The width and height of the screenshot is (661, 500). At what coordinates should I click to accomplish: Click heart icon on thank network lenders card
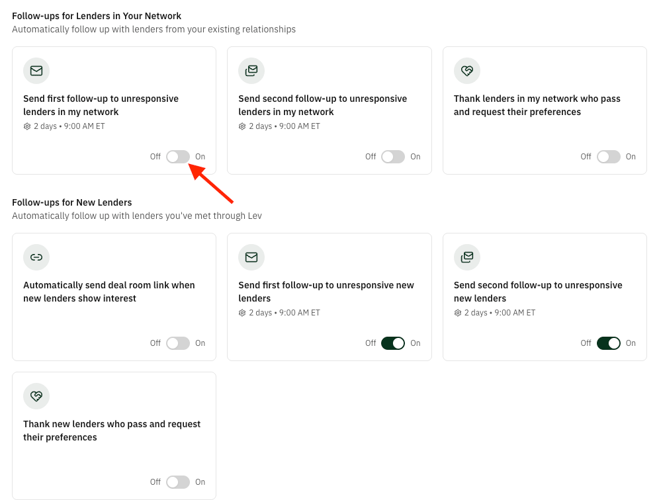[466, 71]
